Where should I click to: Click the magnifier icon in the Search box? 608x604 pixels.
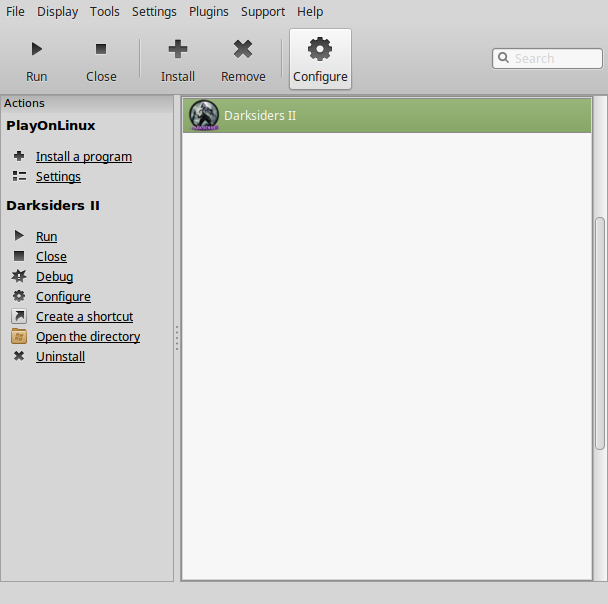(503, 58)
